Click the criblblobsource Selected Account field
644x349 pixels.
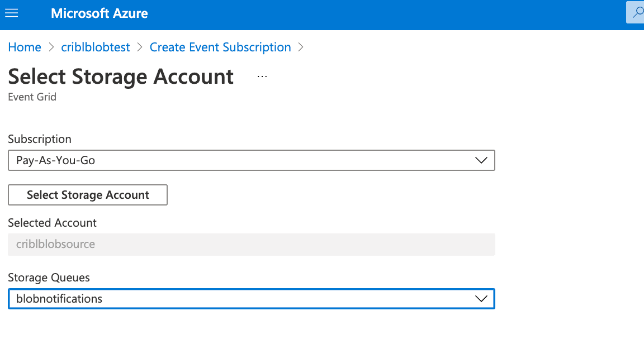(251, 244)
